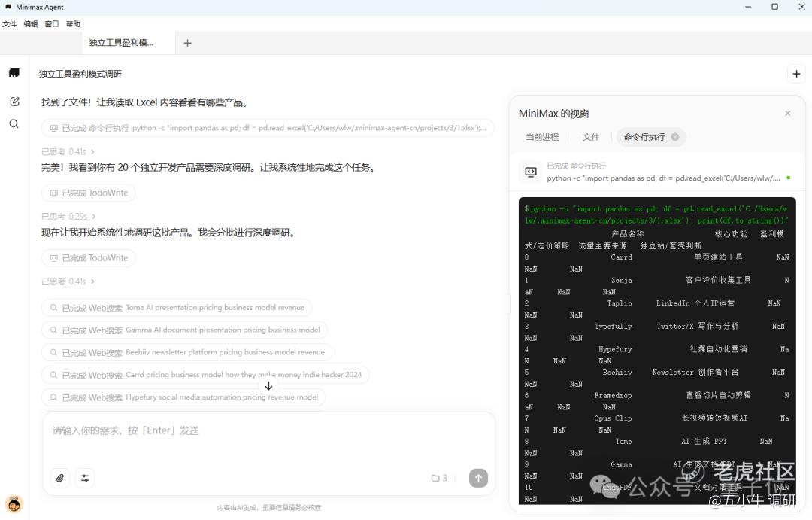Open 帮助 menu
812x520 pixels.
click(x=73, y=24)
